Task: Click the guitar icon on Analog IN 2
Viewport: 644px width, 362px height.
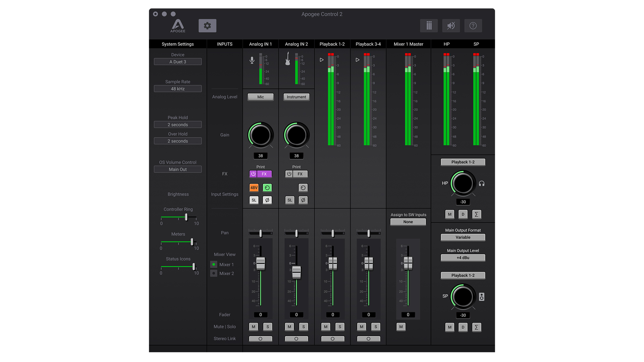Action: pyautogui.click(x=287, y=59)
